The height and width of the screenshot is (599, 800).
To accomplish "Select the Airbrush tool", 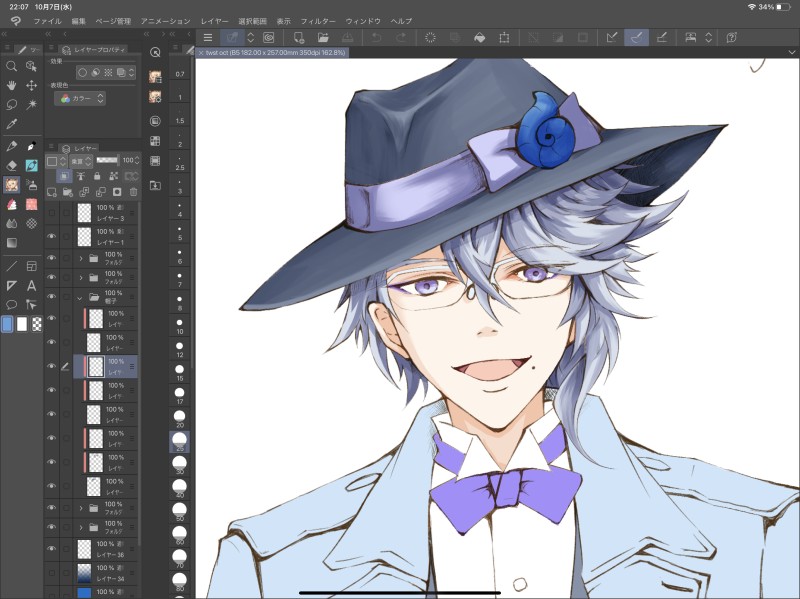I will tap(32, 185).
